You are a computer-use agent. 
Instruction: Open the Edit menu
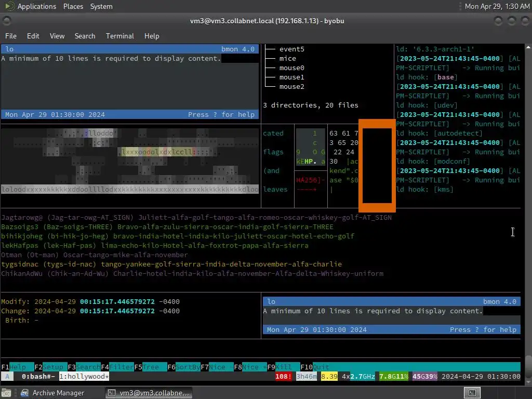click(33, 36)
